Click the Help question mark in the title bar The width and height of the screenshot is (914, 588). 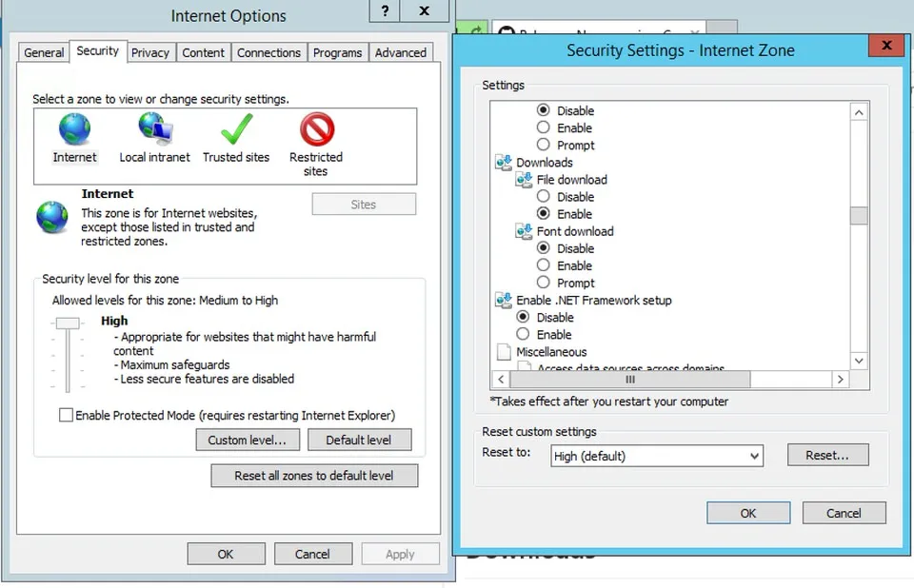[384, 11]
